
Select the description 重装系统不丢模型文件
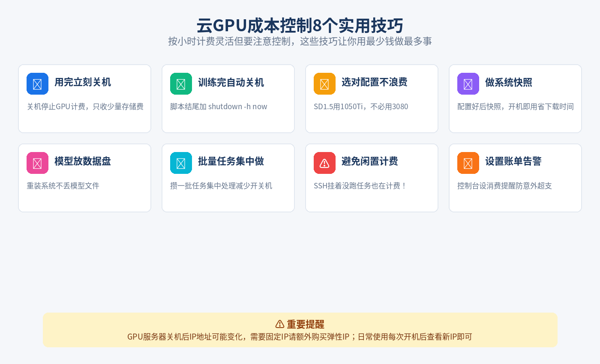pyautogui.click(x=63, y=186)
